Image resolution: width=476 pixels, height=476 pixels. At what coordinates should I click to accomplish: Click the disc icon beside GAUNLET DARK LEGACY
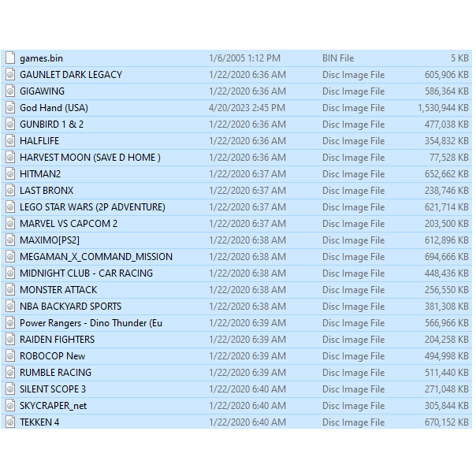click(10, 75)
